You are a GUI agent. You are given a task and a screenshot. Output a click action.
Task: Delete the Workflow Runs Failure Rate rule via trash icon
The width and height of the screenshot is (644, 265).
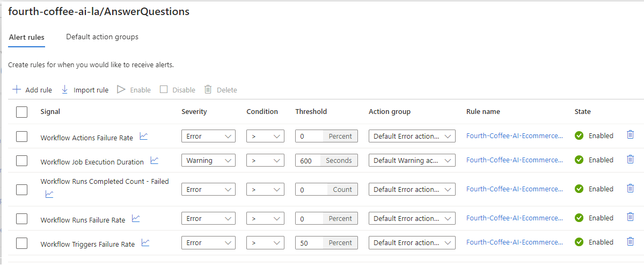pyautogui.click(x=631, y=217)
